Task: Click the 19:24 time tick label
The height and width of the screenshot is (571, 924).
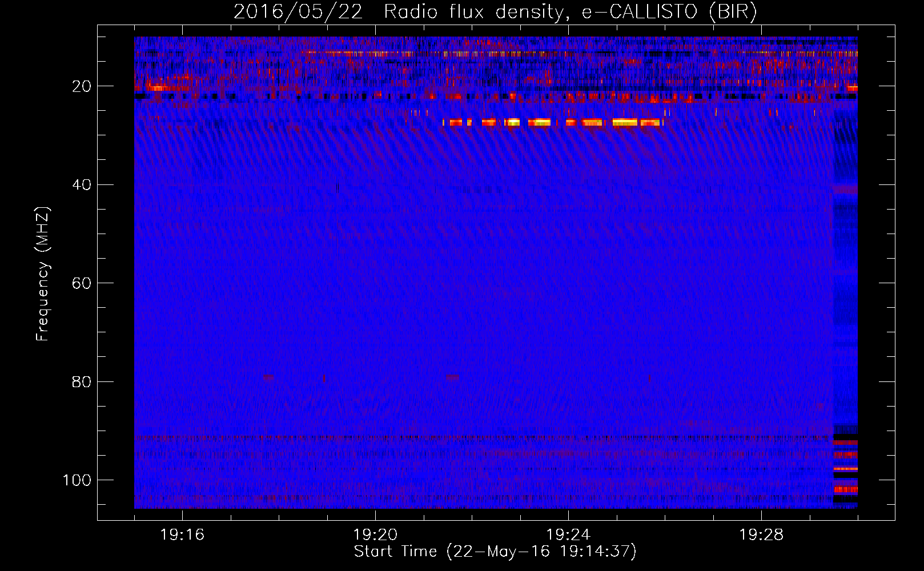Action: [x=568, y=535]
